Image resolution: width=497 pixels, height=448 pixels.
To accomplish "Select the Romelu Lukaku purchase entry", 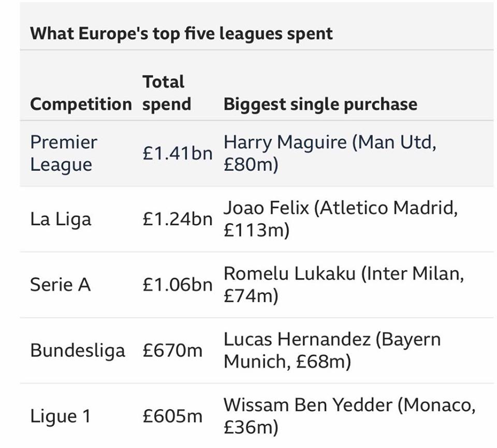I will coord(344,284).
